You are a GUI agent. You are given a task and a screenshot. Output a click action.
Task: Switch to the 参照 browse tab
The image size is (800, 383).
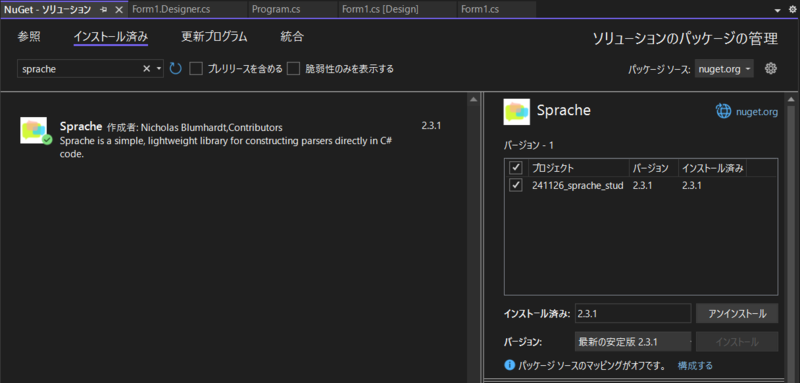29,37
